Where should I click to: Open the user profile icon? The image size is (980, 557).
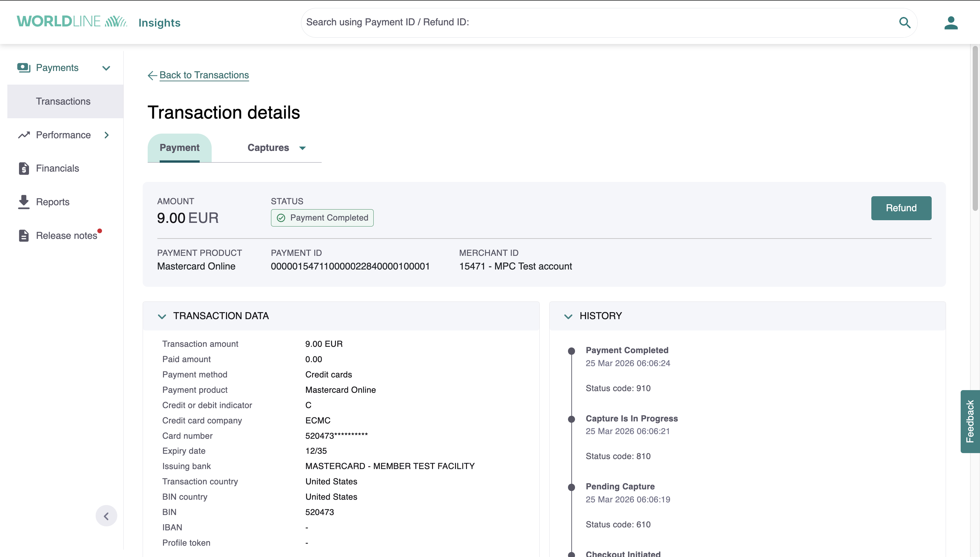951,23
